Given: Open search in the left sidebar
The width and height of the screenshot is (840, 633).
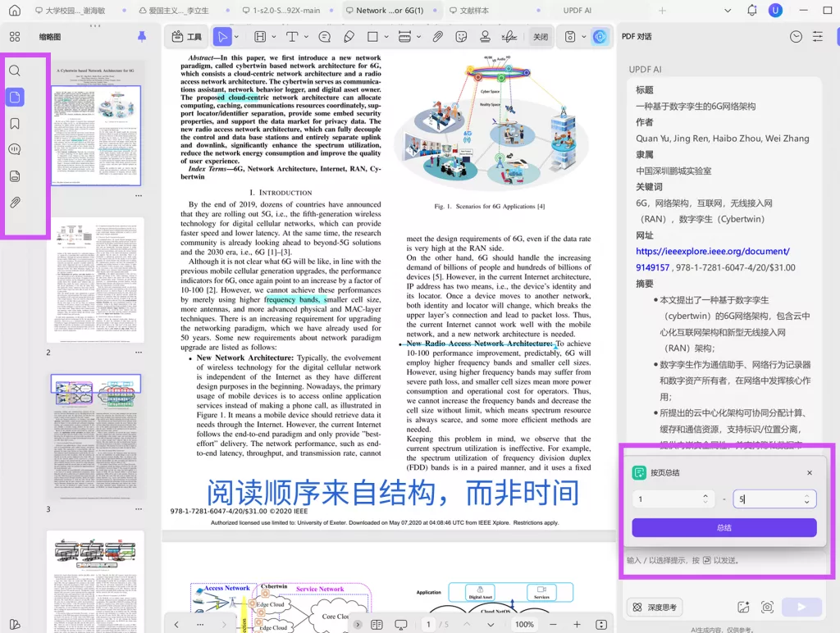Looking at the screenshot, I should [x=15, y=71].
